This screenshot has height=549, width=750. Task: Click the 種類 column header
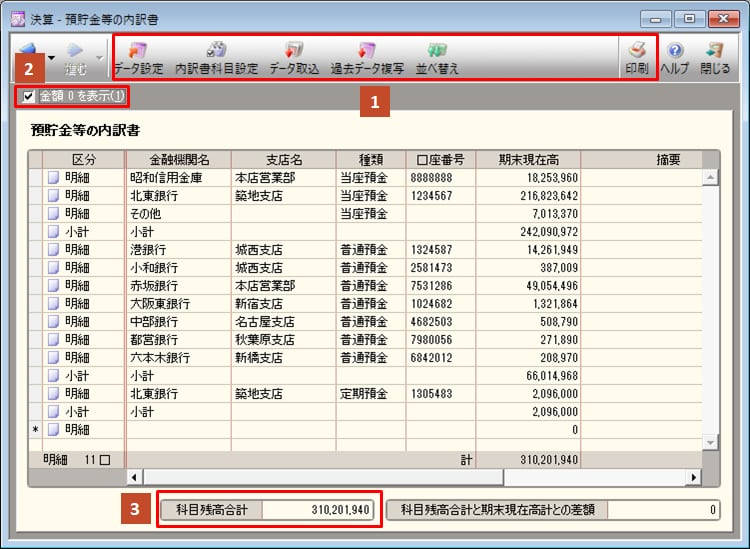click(x=371, y=160)
